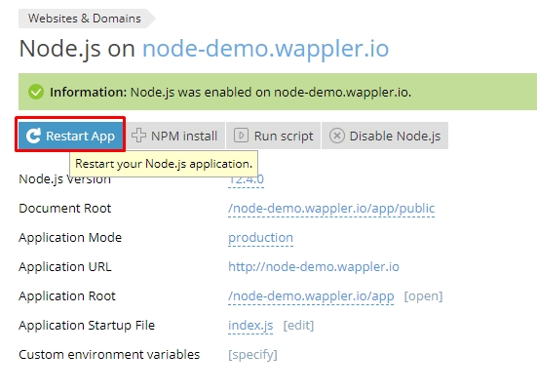
Task: Restart the Node.js application
Action: pos(70,136)
